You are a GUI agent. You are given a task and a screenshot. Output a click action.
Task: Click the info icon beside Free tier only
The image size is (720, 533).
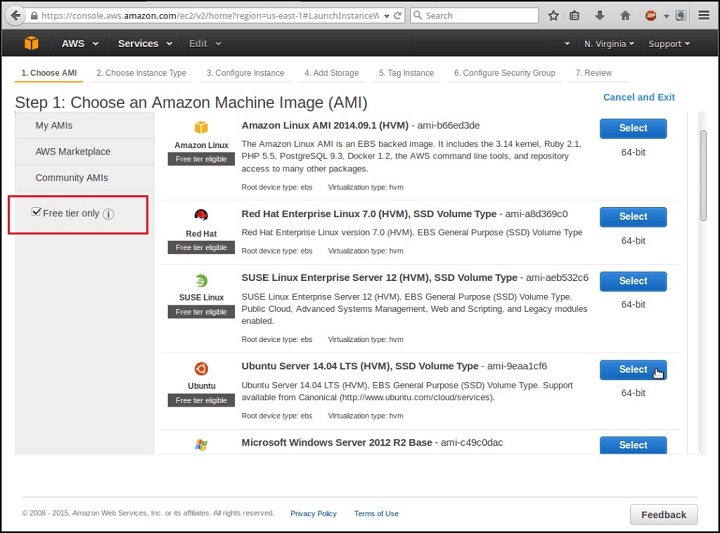click(108, 214)
